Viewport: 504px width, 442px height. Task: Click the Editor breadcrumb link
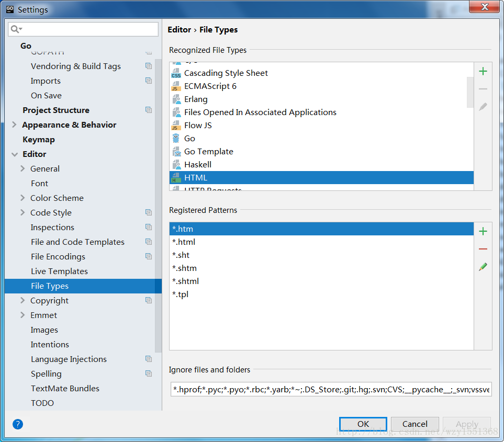coord(180,30)
